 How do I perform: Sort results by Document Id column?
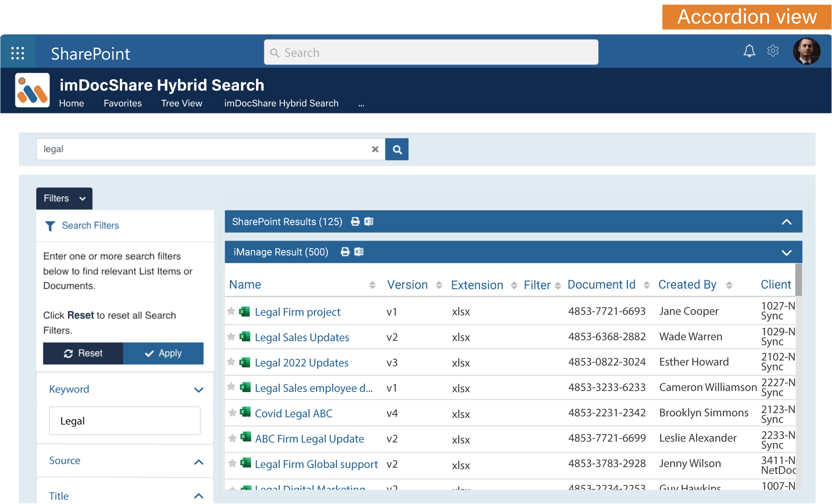point(646,285)
